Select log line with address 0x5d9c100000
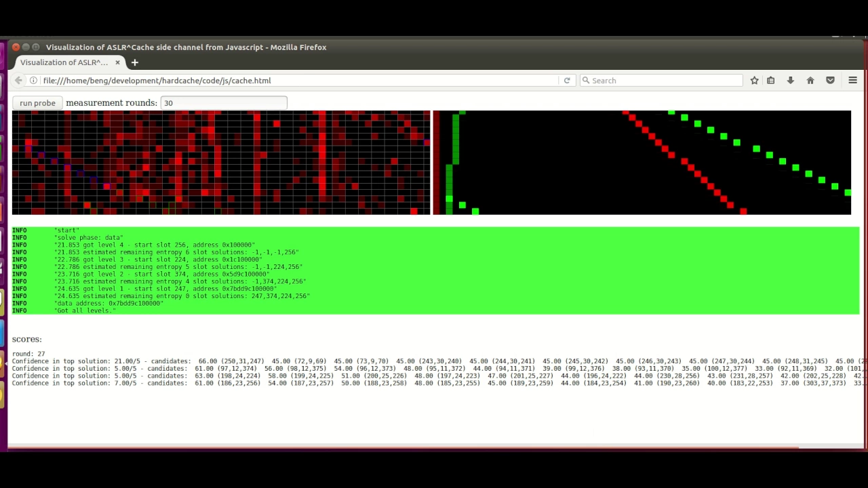 pos(435,274)
